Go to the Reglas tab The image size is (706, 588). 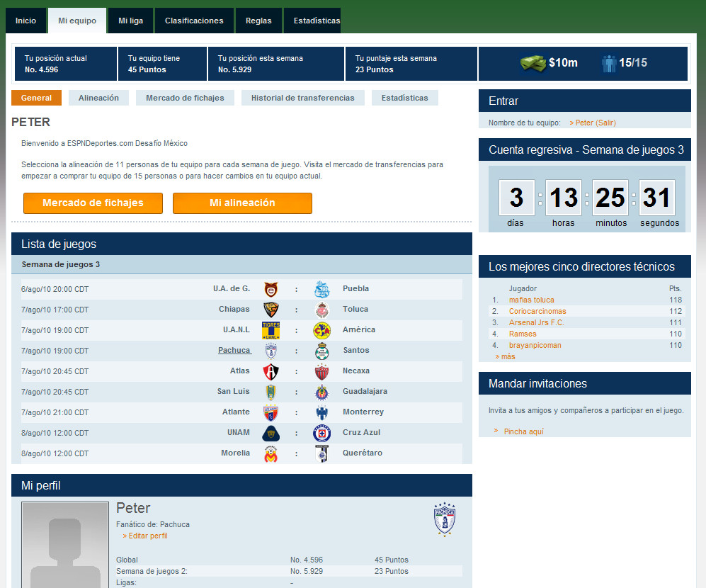(258, 21)
